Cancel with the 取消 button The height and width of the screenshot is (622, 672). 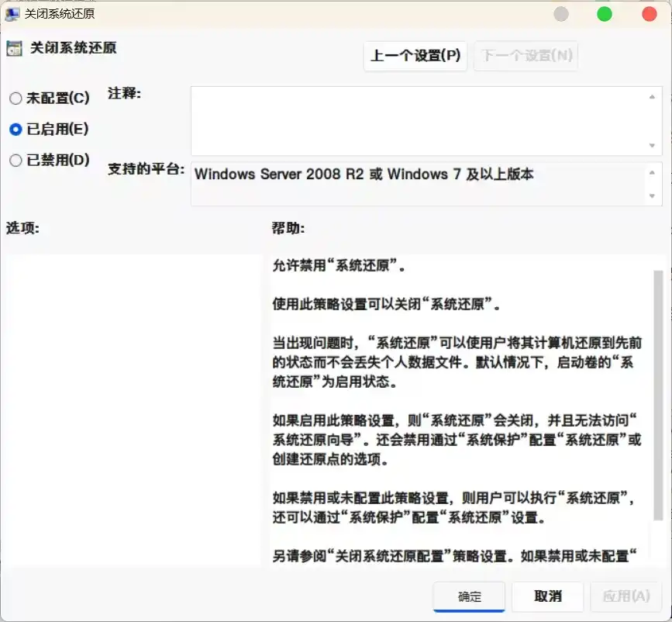(548, 596)
